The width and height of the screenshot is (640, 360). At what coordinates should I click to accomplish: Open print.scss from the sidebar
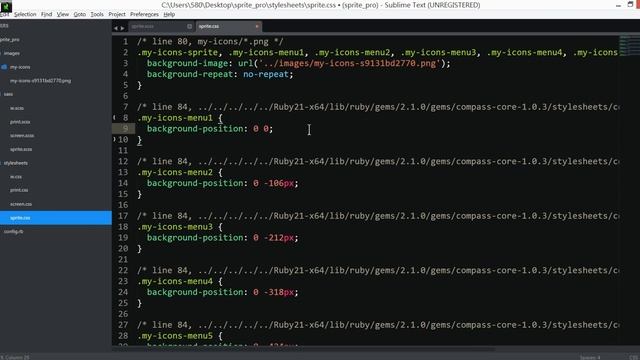click(20, 122)
